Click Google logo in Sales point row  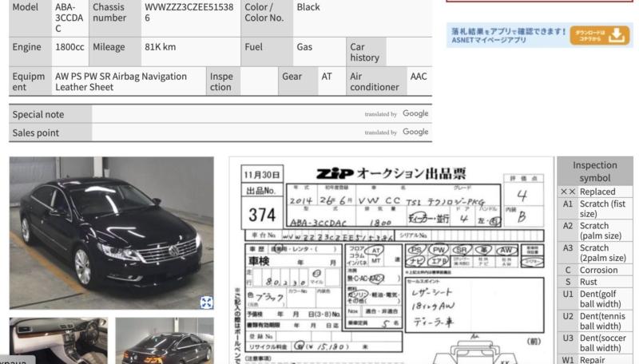[x=415, y=133]
